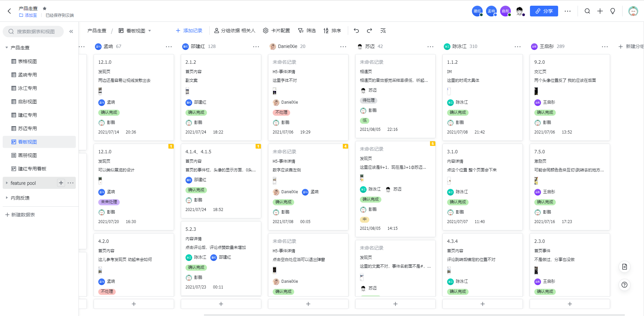The width and height of the screenshot is (644, 316).
Task: Collapse the 产品走查 tree section
Action: pyautogui.click(x=7, y=48)
